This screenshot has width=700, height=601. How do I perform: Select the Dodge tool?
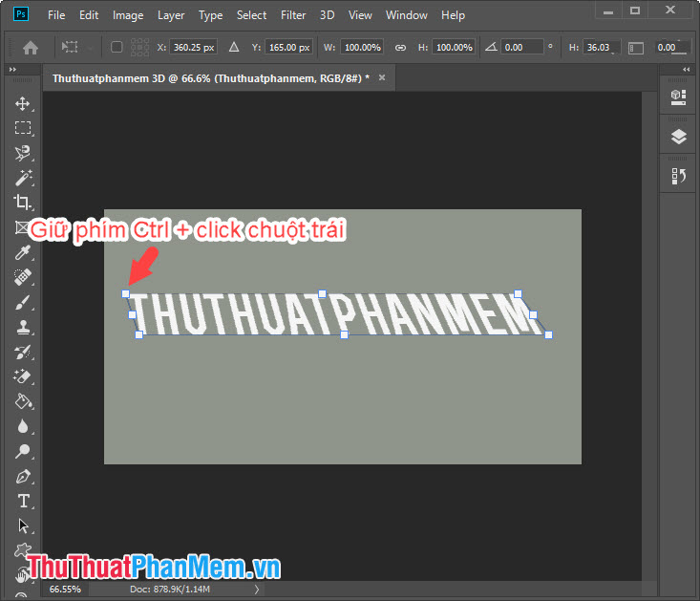(x=22, y=451)
